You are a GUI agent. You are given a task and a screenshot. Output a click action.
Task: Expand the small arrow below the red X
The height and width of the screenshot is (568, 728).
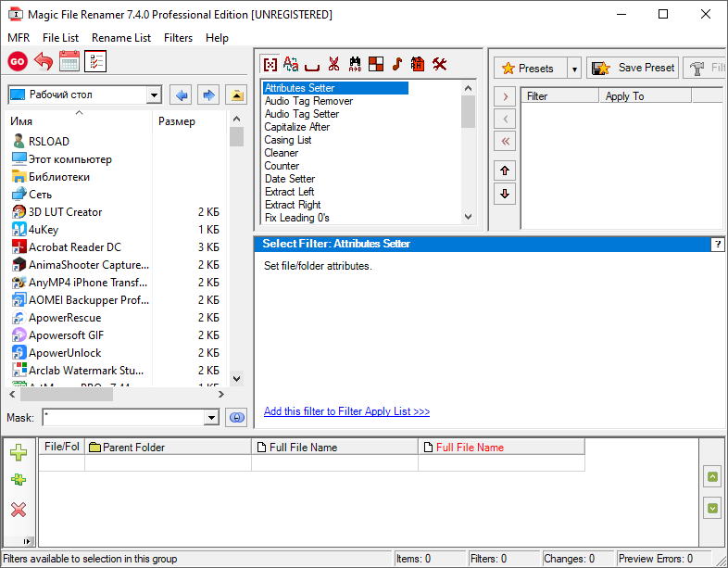pyautogui.click(x=27, y=541)
